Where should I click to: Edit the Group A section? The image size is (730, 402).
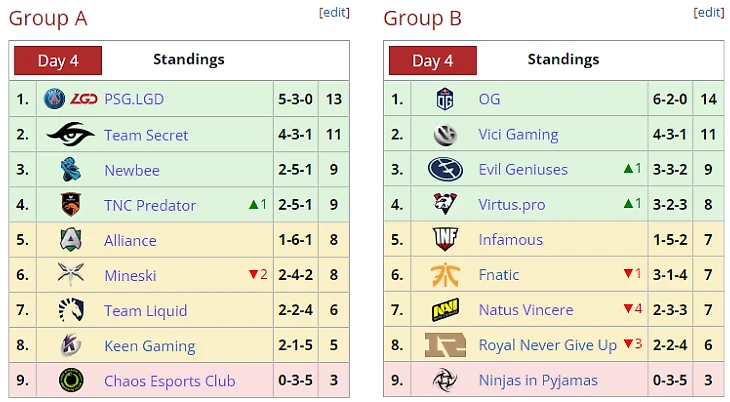pyautogui.click(x=334, y=12)
